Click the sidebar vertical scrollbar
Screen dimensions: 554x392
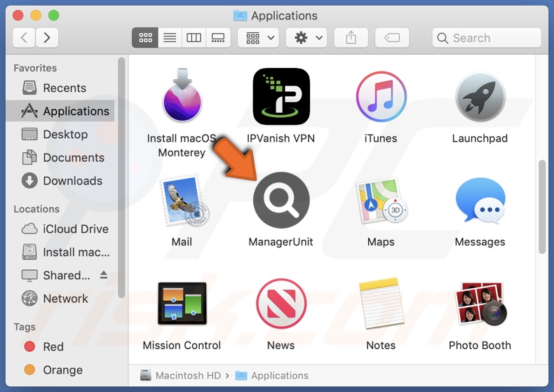(121, 177)
